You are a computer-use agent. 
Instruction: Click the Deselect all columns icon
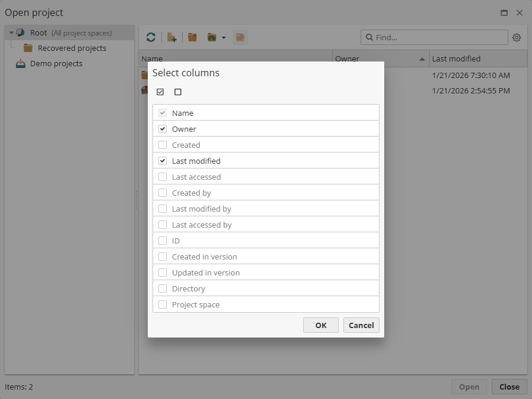pos(177,92)
